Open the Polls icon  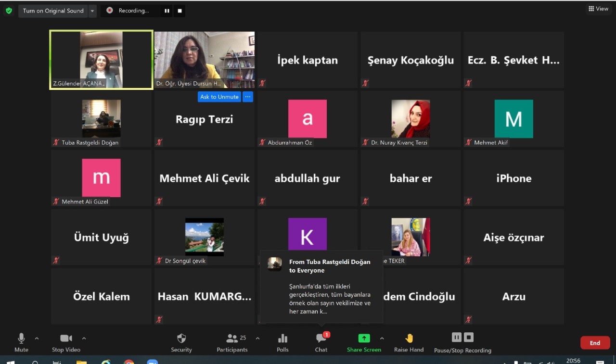[282, 339]
